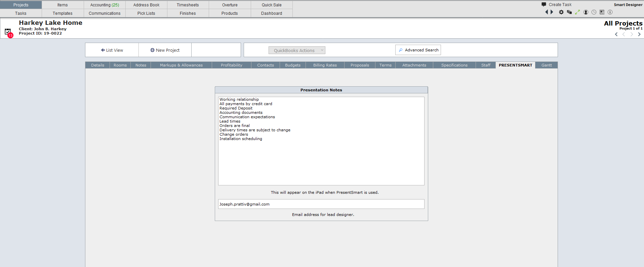Screen dimensions: 644x267
Task: Click into the Presentation Notes text area
Action: point(321,141)
